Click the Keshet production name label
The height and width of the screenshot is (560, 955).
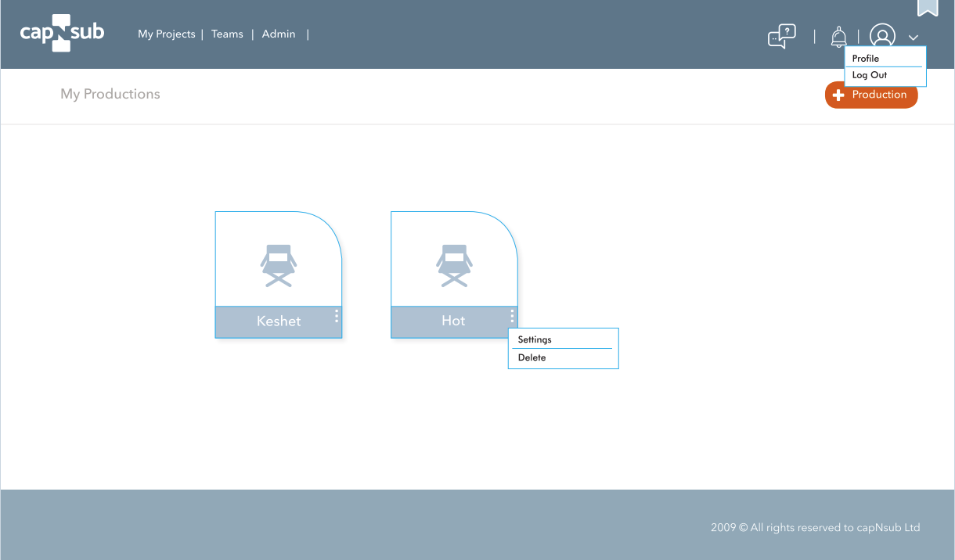pyautogui.click(x=278, y=321)
